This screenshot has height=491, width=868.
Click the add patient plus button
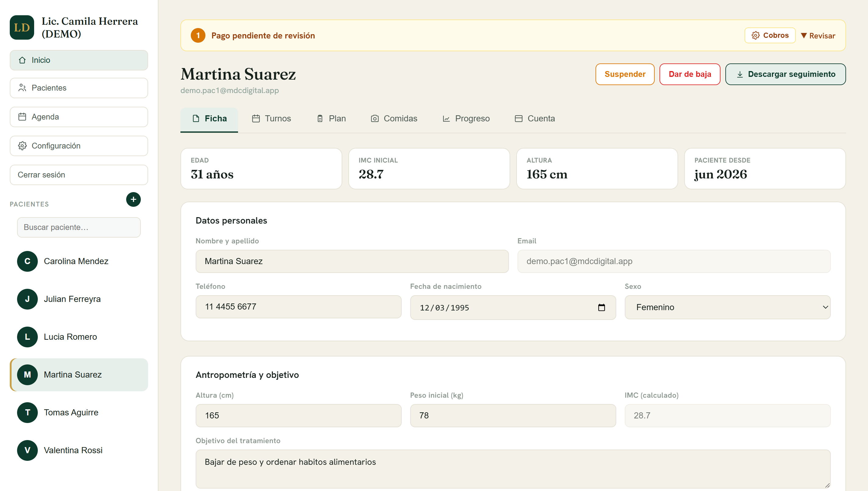[133, 199]
